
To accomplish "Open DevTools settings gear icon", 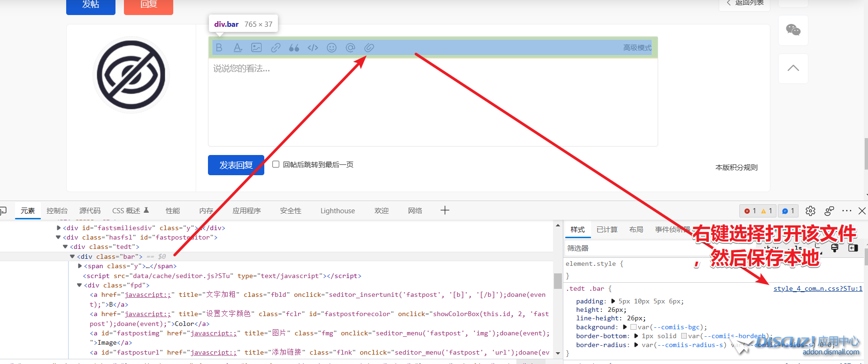I will [810, 211].
